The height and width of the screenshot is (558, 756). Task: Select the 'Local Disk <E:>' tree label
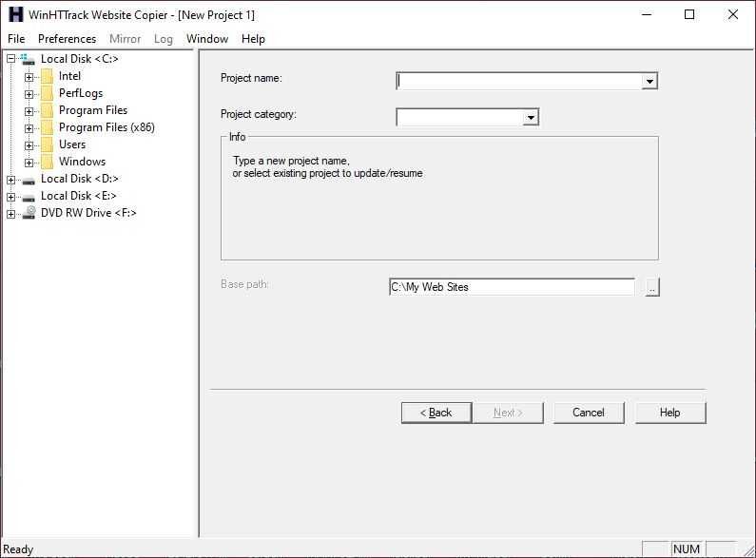tap(79, 196)
